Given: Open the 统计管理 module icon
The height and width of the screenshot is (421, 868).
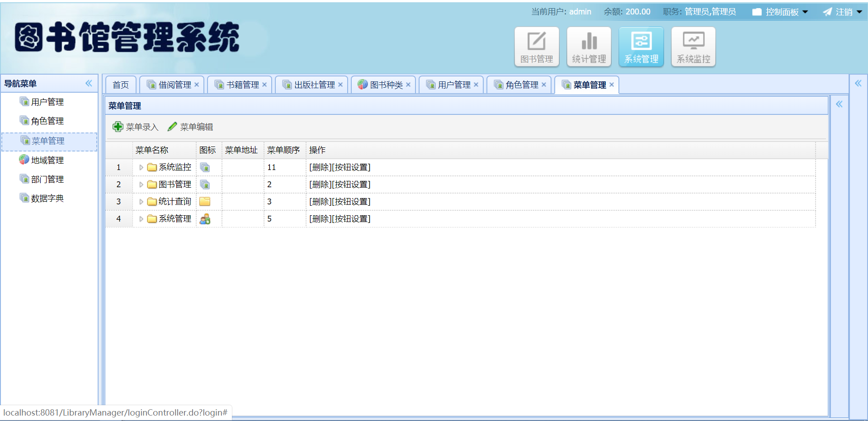Looking at the screenshot, I should pyautogui.click(x=589, y=47).
